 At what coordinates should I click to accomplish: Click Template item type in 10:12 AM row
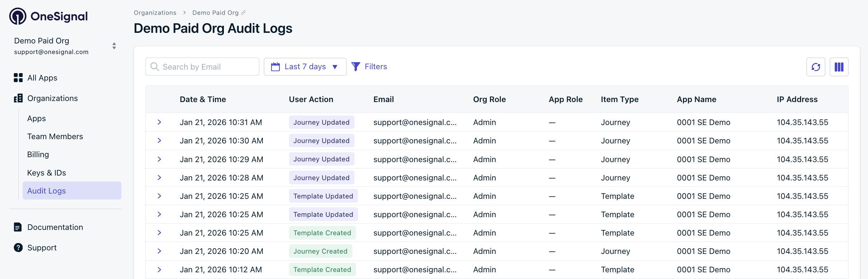click(618, 269)
